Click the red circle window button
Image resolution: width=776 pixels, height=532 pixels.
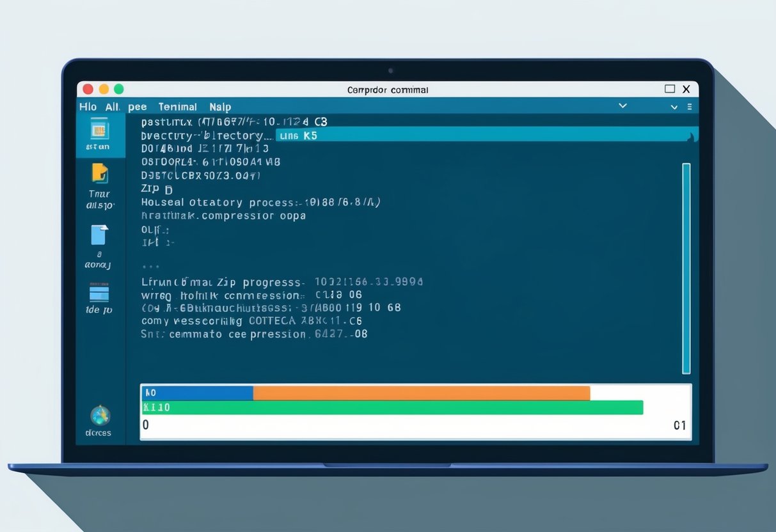click(88, 90)
